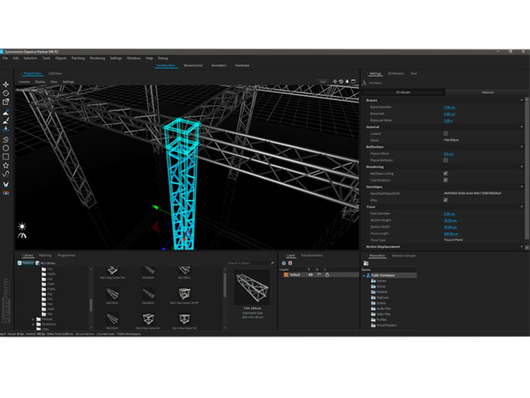This screenshot has height=398, width=530.
Task: Uncheck Cast Shadows checkbox
Action: [x=445, y=180]
